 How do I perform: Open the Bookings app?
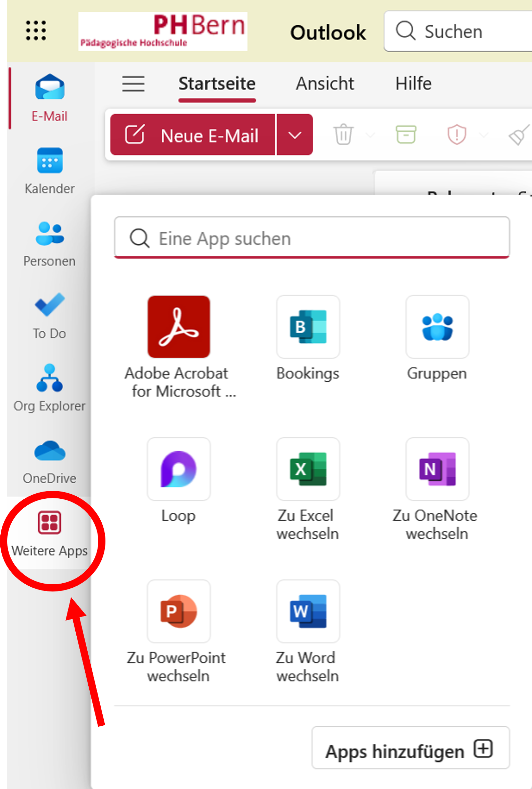(x=308, y=327)
